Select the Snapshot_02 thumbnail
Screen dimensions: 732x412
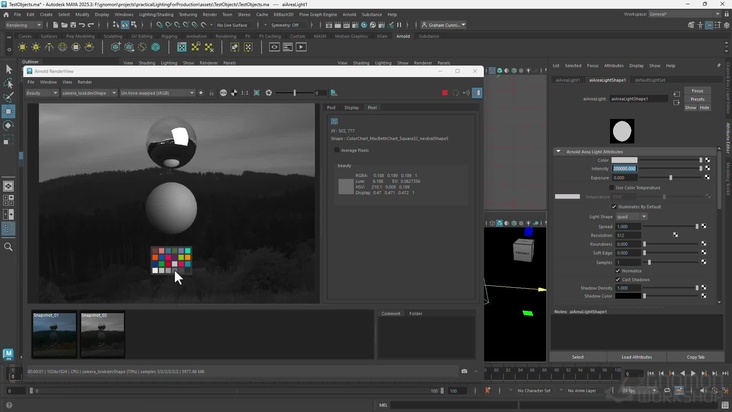(x=102, y=334)
